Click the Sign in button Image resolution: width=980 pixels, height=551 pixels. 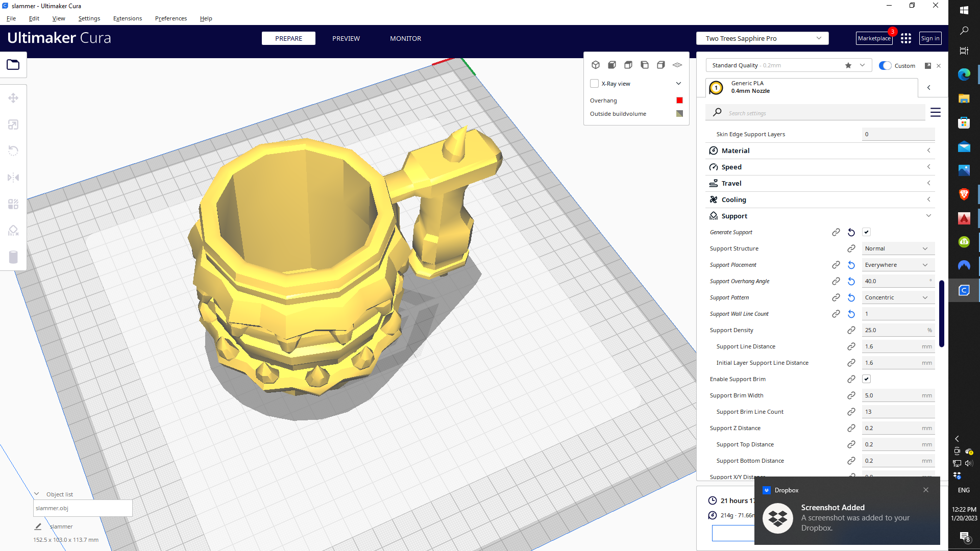(930, 38)
